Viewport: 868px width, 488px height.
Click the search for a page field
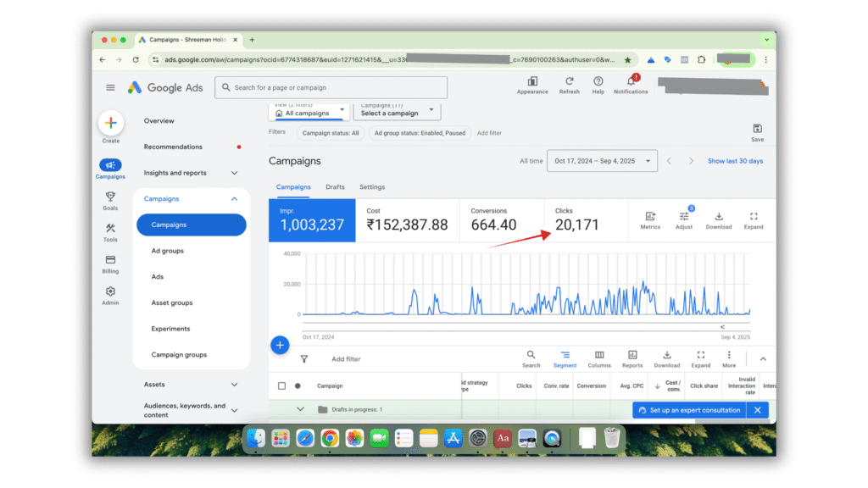click(x=331, y=87)
